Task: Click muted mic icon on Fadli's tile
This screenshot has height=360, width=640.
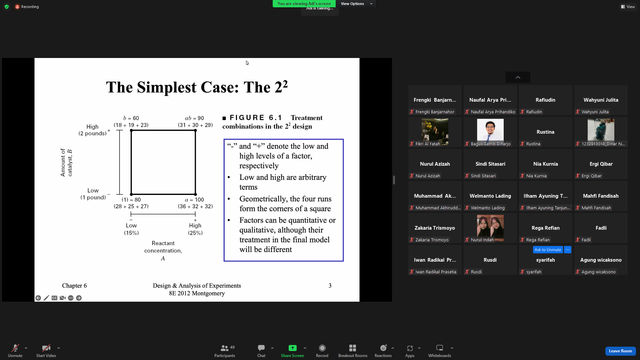Action: pyautogui.click(x=578, y=240)
